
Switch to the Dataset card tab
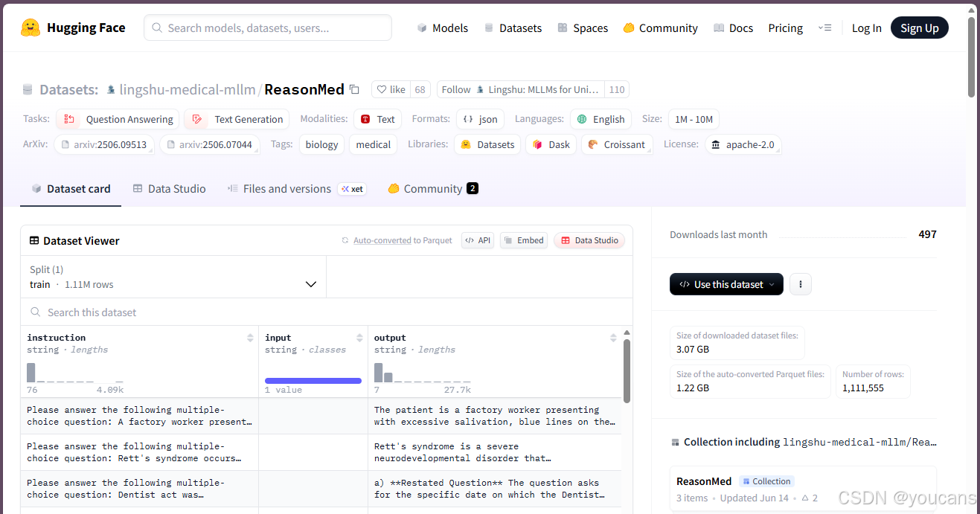[x=71, y=189]
